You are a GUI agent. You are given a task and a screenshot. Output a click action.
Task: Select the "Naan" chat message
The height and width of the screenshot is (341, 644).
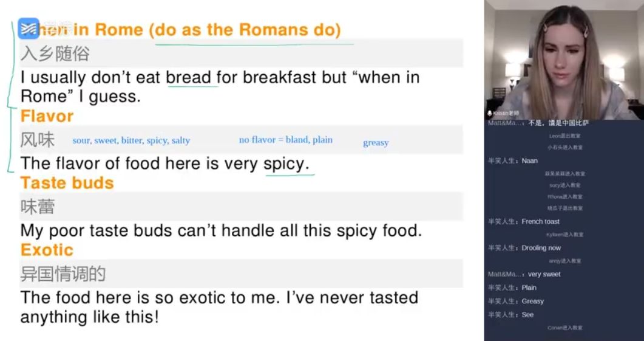(x=529, y=161)
